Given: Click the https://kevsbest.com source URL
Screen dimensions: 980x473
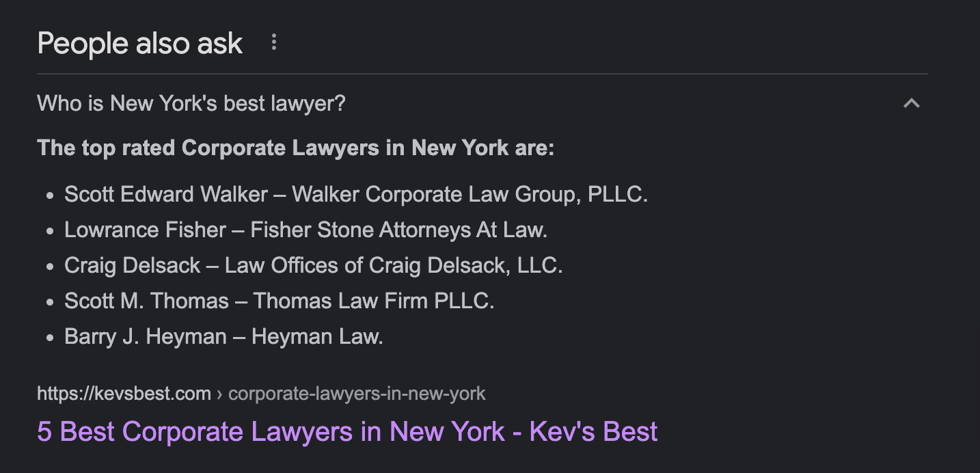Looking at the screenshot, I should click(x=124, y=394).
